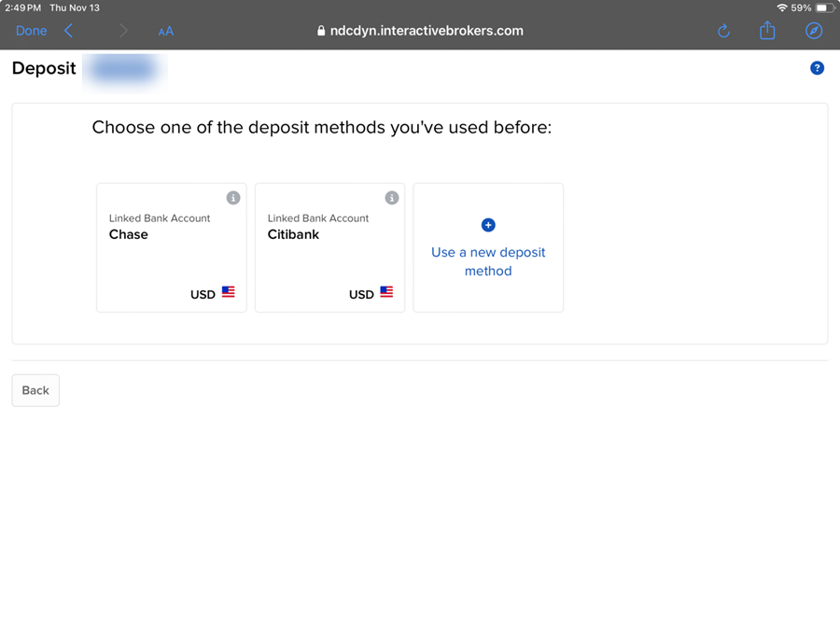This screenshot has height=630, width=840.
Task: Open page in Safari compass icon
Action: 814,31
